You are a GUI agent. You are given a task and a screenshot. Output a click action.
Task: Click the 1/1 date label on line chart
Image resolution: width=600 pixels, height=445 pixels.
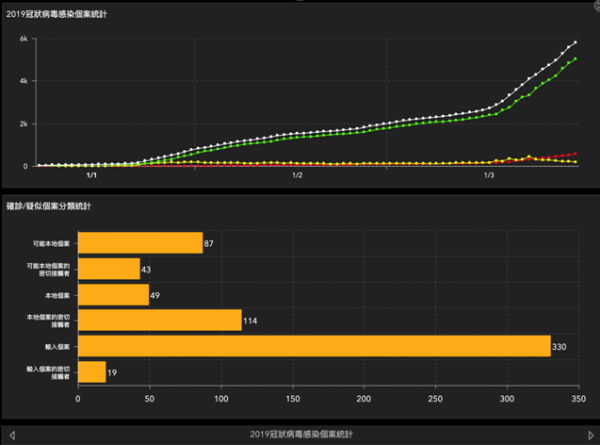92,175
